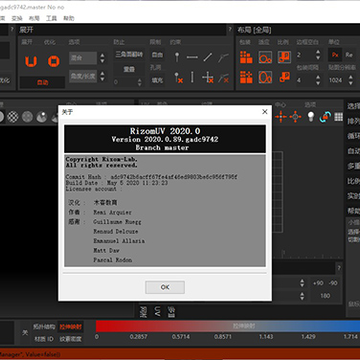
Task: Adjust the 1024 map resolution stepper
Action: [351, 80]
